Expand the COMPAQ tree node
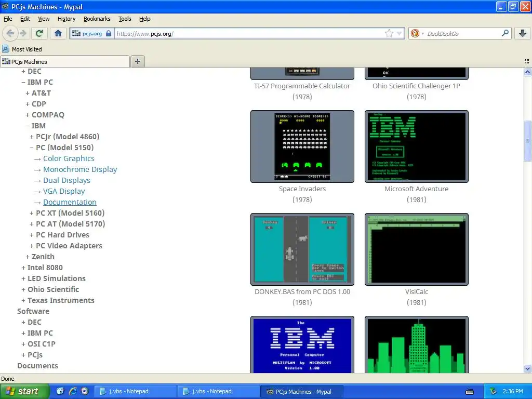Image resolution: width=532 pixels, height=399 pixels. coord(45,115)
